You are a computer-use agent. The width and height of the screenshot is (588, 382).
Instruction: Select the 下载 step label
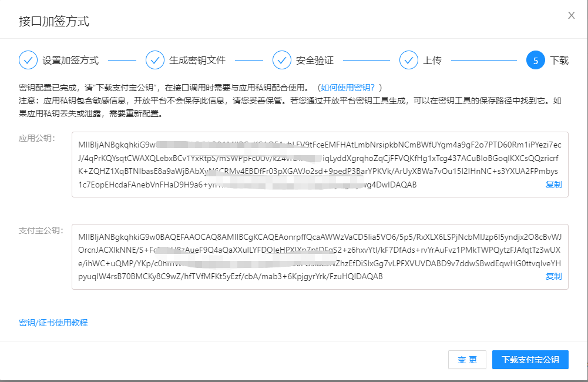pyautogui.click(x=559, y=60)
